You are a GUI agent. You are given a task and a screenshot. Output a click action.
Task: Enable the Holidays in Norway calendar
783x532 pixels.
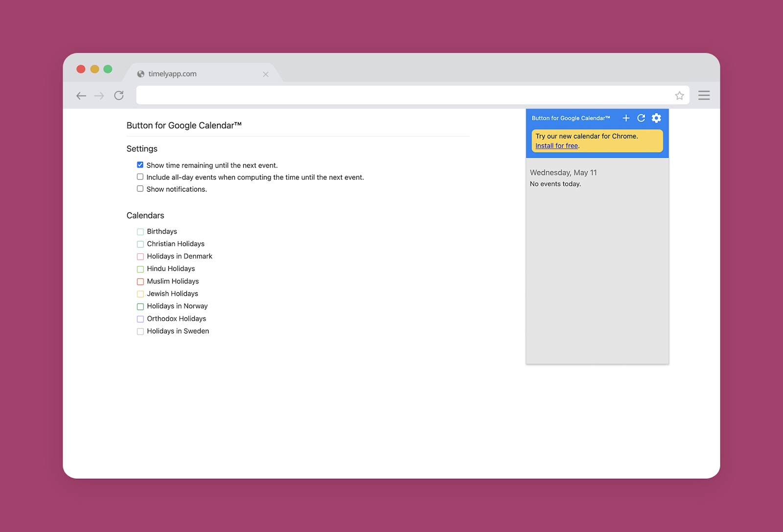[140, 307]
